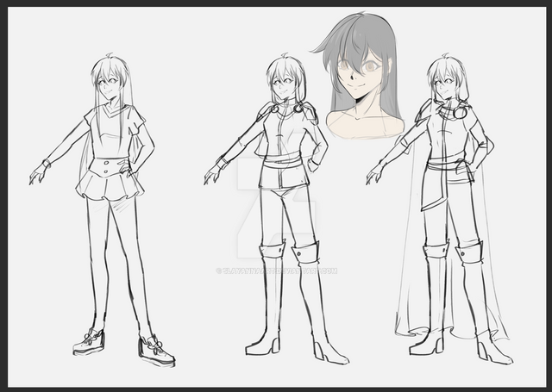Select the sketch figure wearing a skirt and sneakers

(x=102, y=210)
